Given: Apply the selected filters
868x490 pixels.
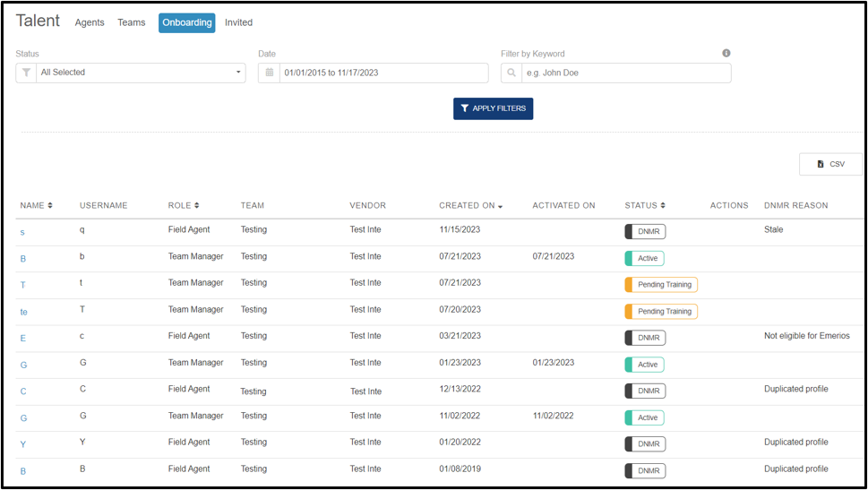Looking at the screenshot, I should [494, 108].
